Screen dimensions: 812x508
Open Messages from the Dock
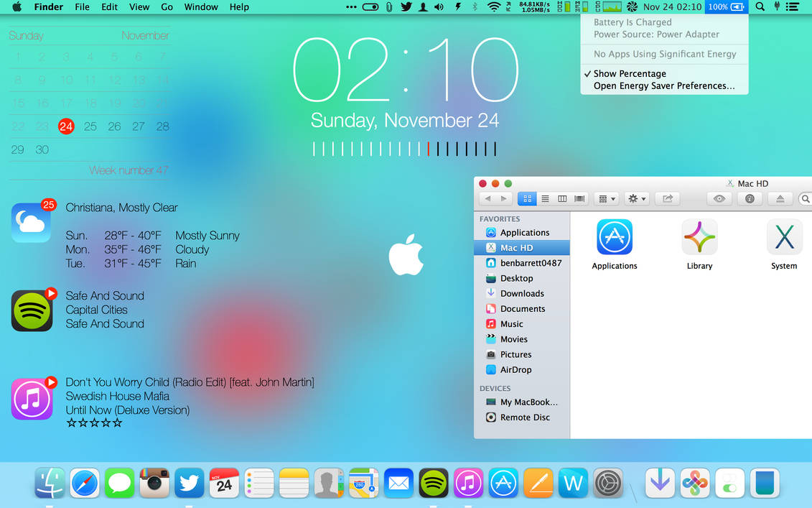click(x=119, y=483)
